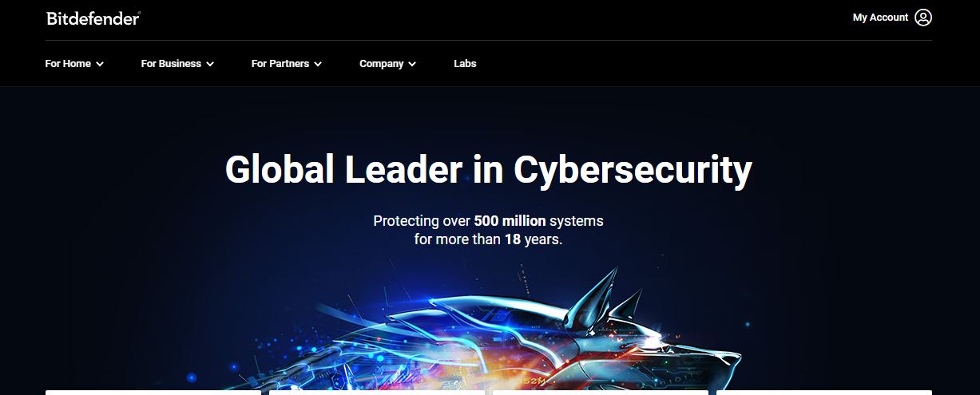Select the rightmost white card at the bottom

point(824,393)
